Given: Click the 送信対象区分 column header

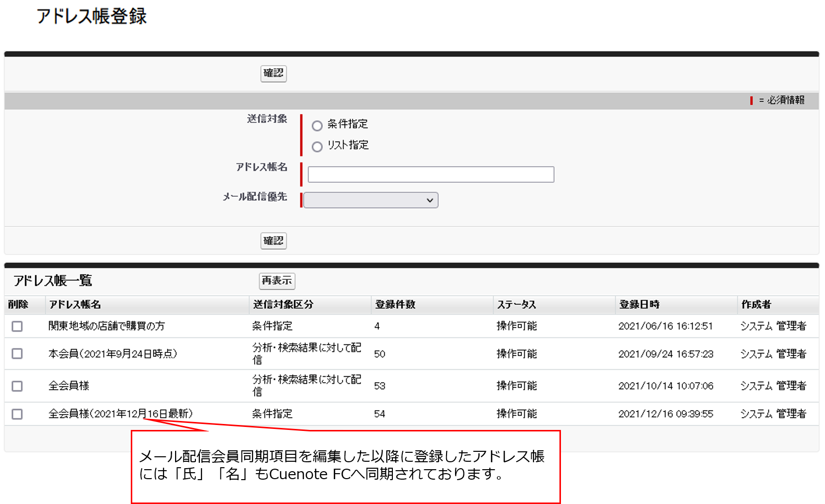Looking at the screenshot, I should (283, 305).
